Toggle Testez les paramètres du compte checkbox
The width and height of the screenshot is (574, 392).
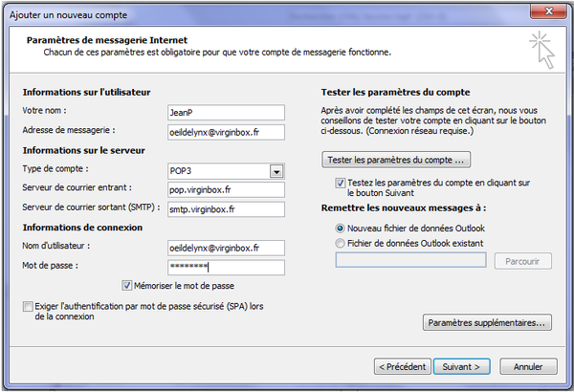(341, 181)
